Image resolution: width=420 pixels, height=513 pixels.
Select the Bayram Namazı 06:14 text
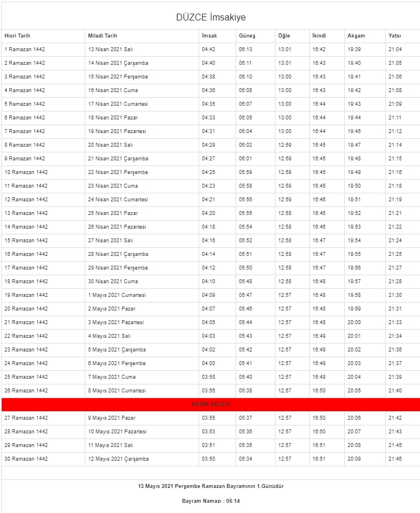211,501
